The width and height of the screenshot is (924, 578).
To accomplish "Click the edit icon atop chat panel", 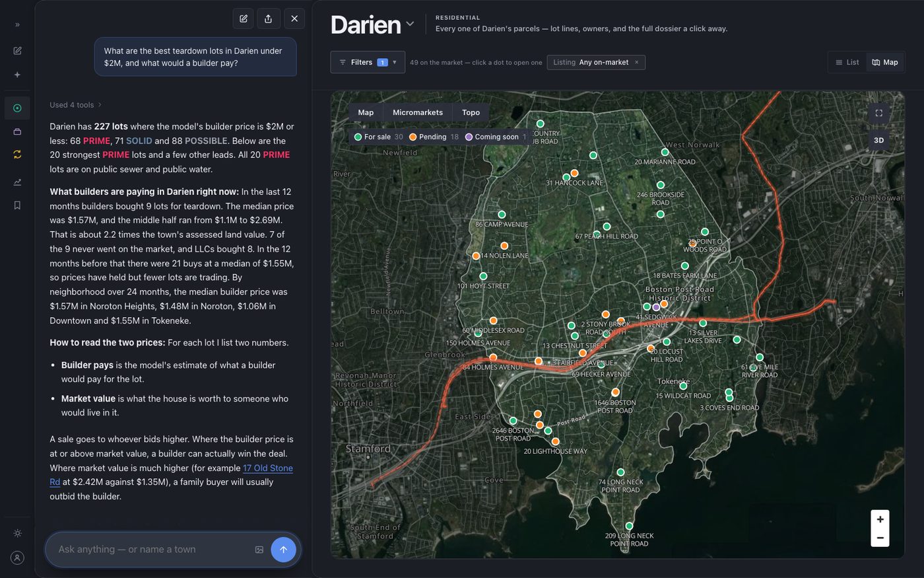I will [x=244, y=18].
